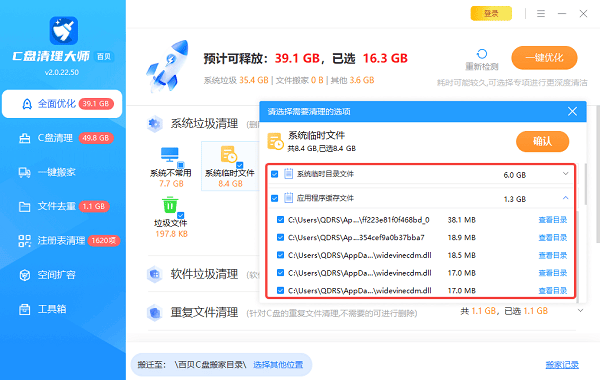Image resolution: width=600 pixels, height=380 pixels.
Task: Expand the 系统临时目录文件 row chevron
Action: tap(566, 174)
